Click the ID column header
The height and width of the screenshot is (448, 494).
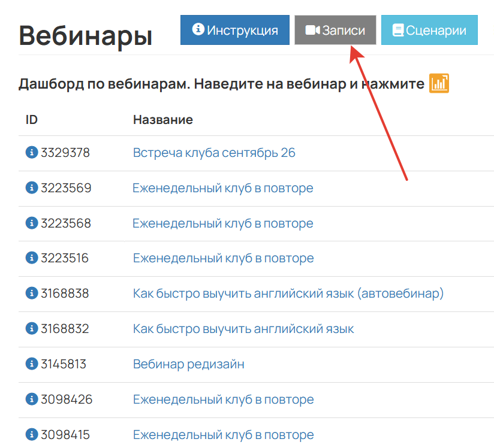coord(32,120)
